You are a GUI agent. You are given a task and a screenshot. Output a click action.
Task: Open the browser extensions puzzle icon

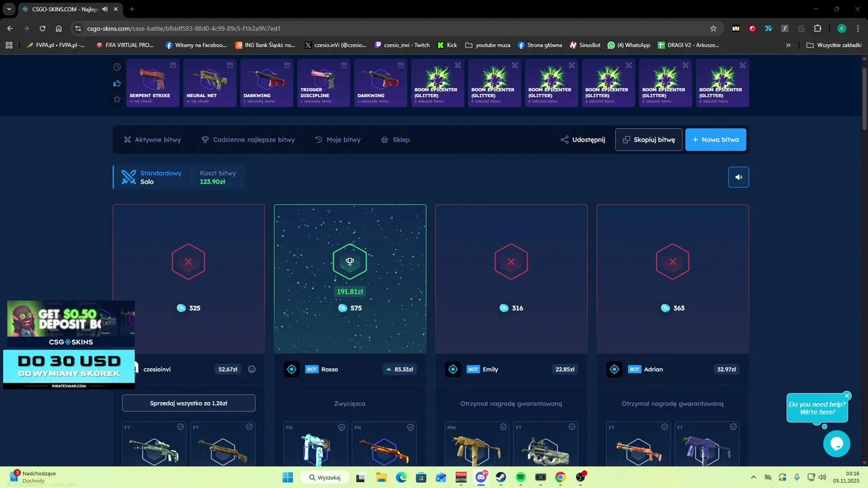pos(817,28)
